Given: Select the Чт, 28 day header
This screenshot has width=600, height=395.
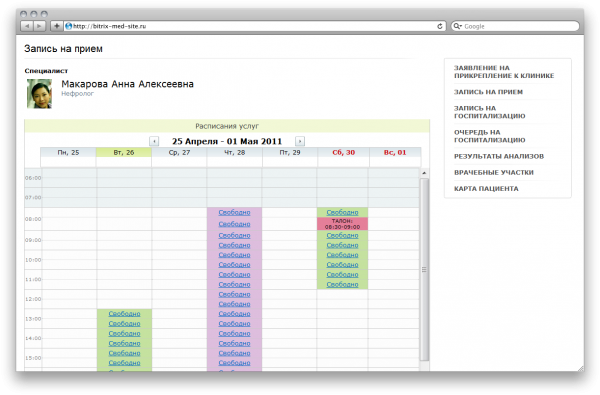Looking at the screenshot, I should coord(235,152).
